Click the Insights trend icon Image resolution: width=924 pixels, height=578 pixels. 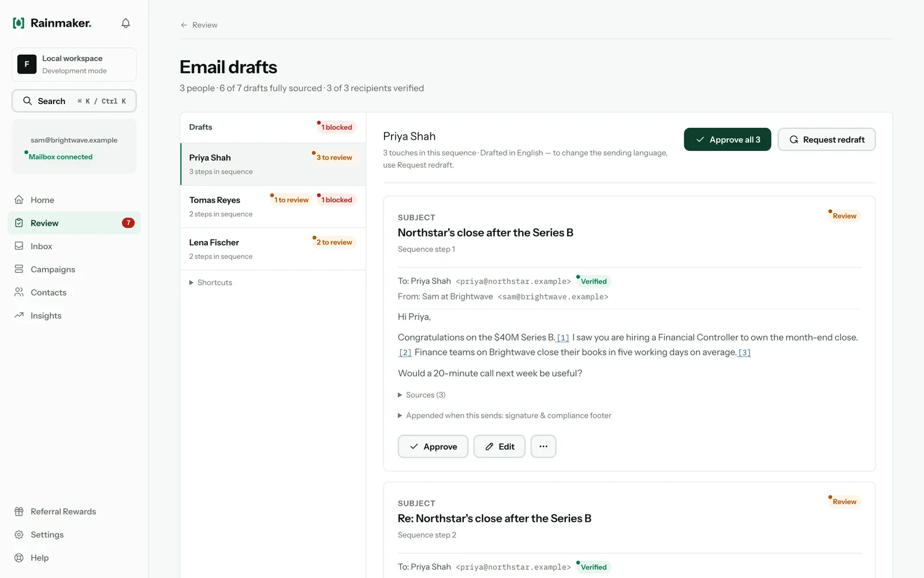[19, 316]
